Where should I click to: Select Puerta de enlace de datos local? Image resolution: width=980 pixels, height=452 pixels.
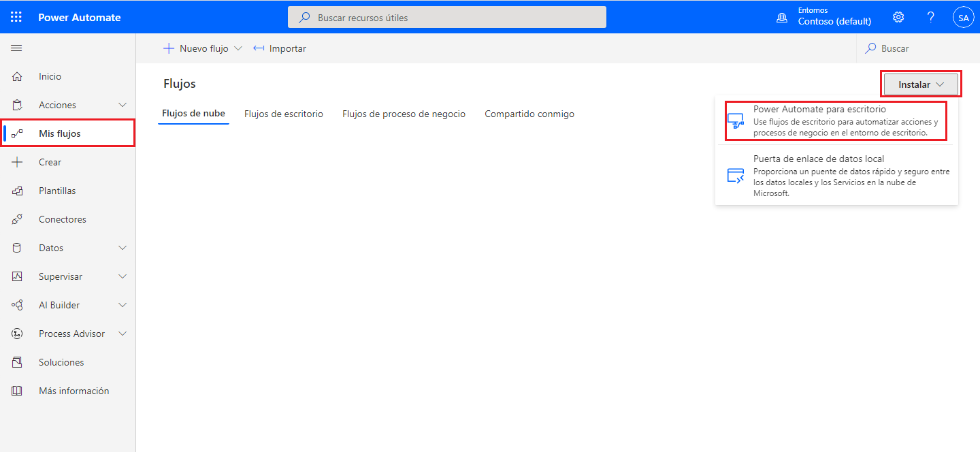click(x=836, y=177)
